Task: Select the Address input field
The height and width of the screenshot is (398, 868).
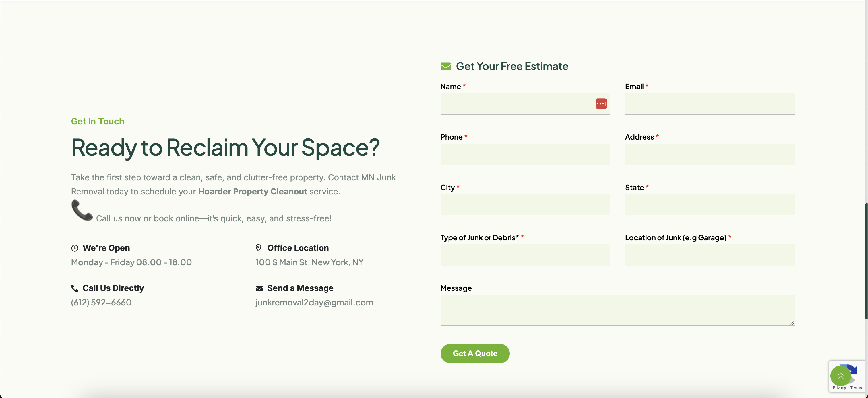Action: click(709, 155)
